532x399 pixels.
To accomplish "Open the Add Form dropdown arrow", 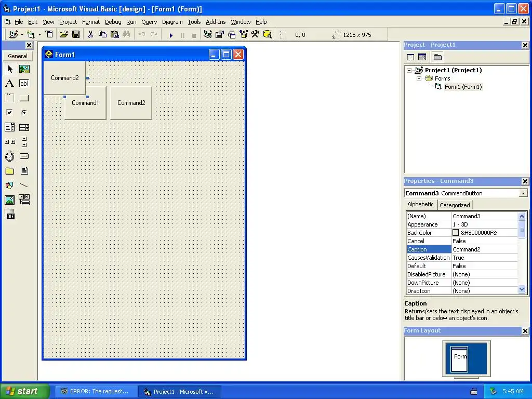I will [39, 35].
